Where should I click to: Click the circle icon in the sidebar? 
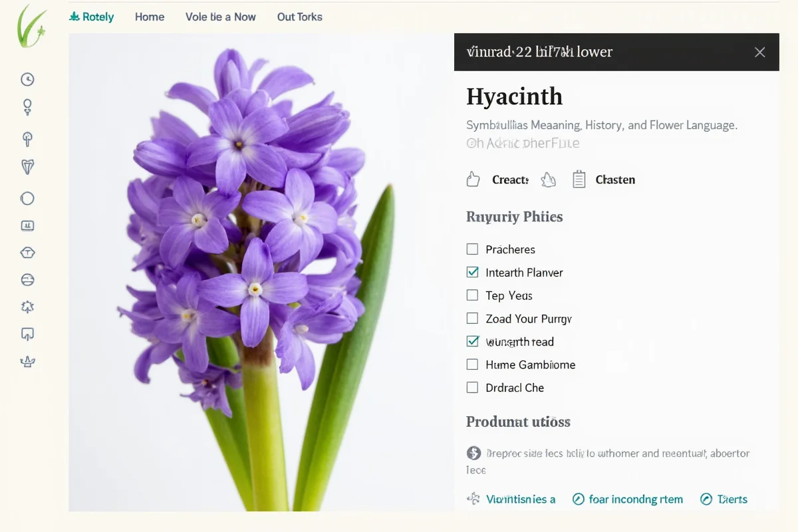(27, 198)
